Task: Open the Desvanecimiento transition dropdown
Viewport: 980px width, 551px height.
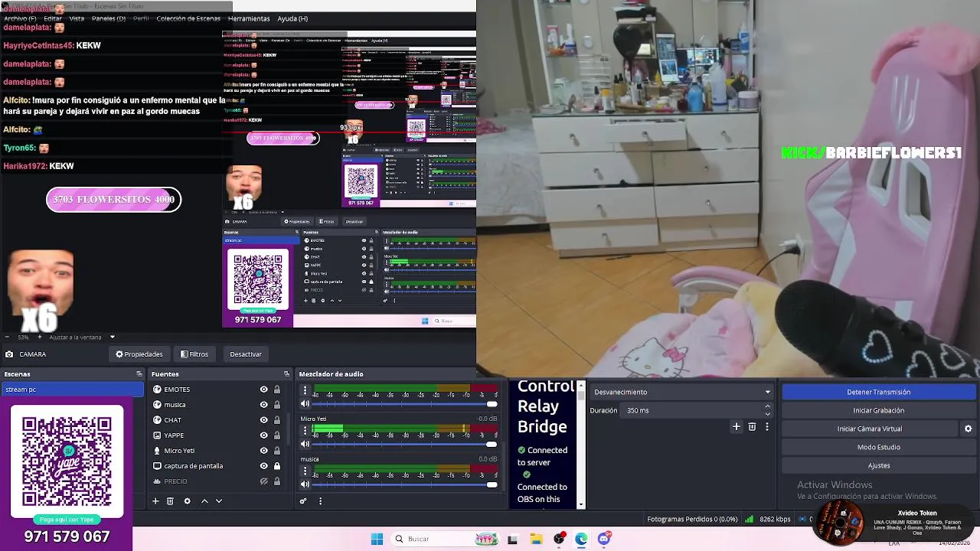Action: pyautogui.click(x=682, y=392)
